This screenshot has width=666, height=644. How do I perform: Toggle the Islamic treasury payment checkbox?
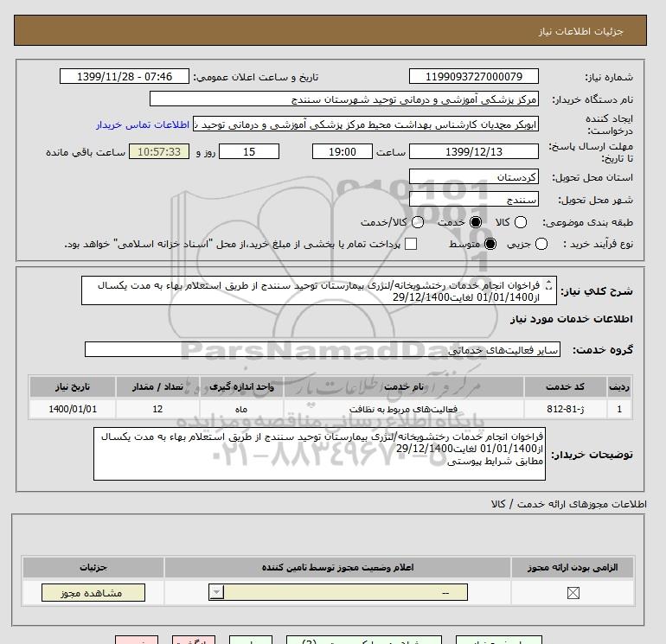click(x=411, y=244)
